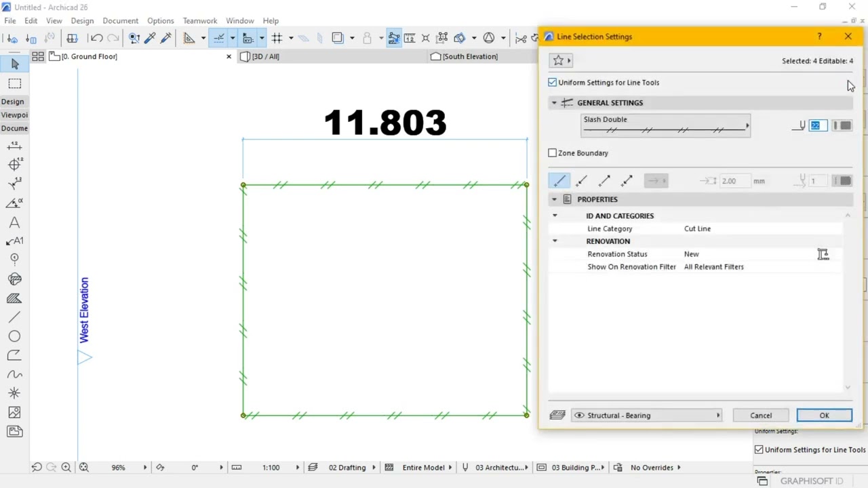The height and width of the screenshot is (488, 868).
Task: Select the Arrow tool in the toolbox
Action: pos(14,64)
